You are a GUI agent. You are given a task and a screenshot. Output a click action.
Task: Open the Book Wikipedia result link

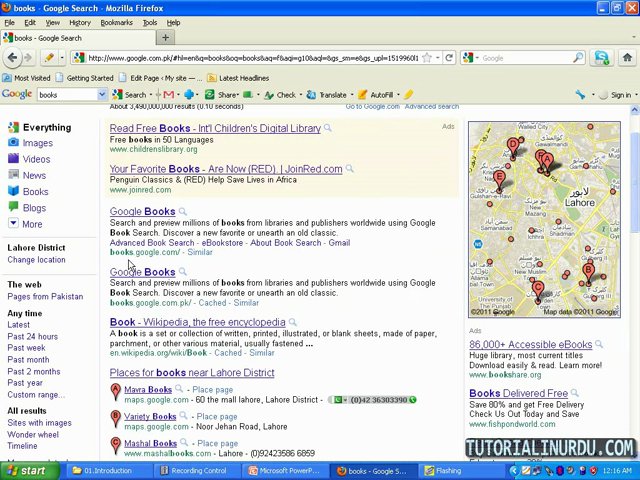click(197, 323)
